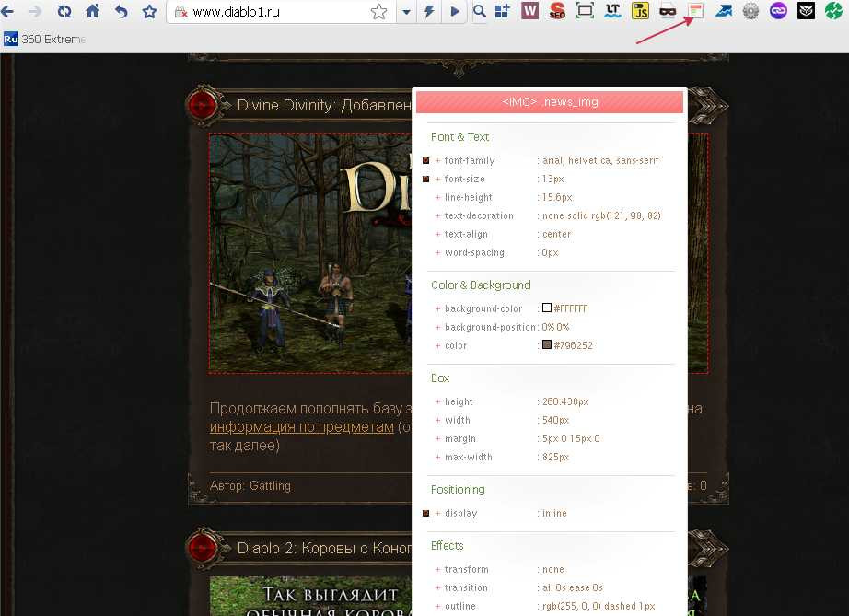Expand the max-width property plus

437,458
